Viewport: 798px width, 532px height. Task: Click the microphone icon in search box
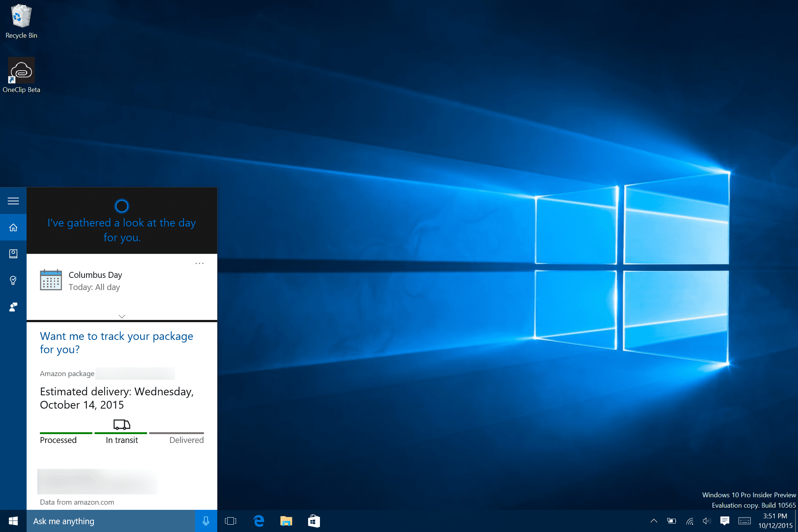click(206, 521)
